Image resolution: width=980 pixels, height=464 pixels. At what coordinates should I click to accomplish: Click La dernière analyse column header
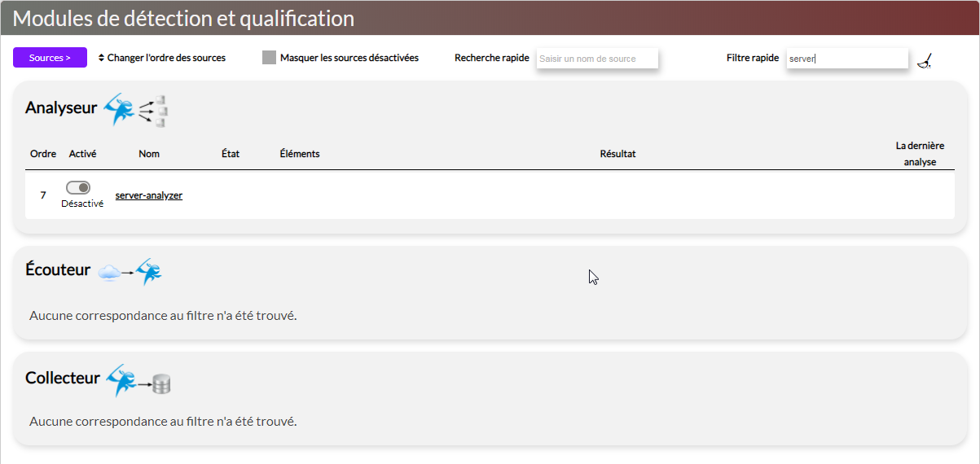coord(920,154)
